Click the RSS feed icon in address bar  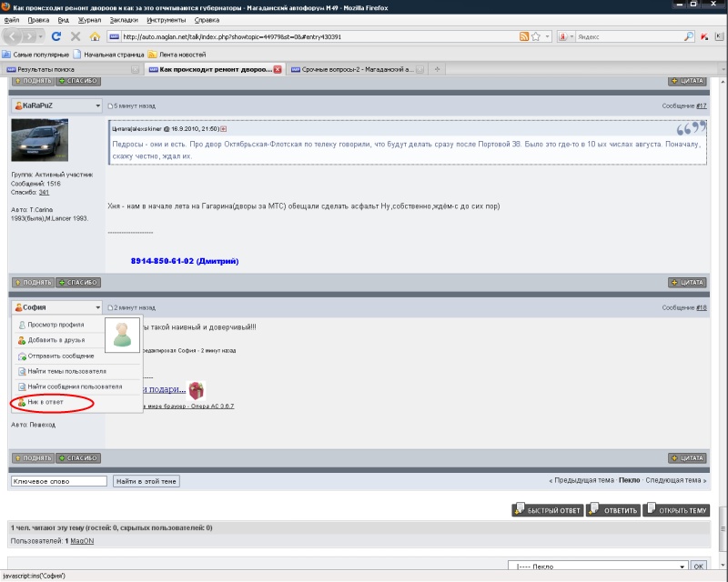coord(524,36)
